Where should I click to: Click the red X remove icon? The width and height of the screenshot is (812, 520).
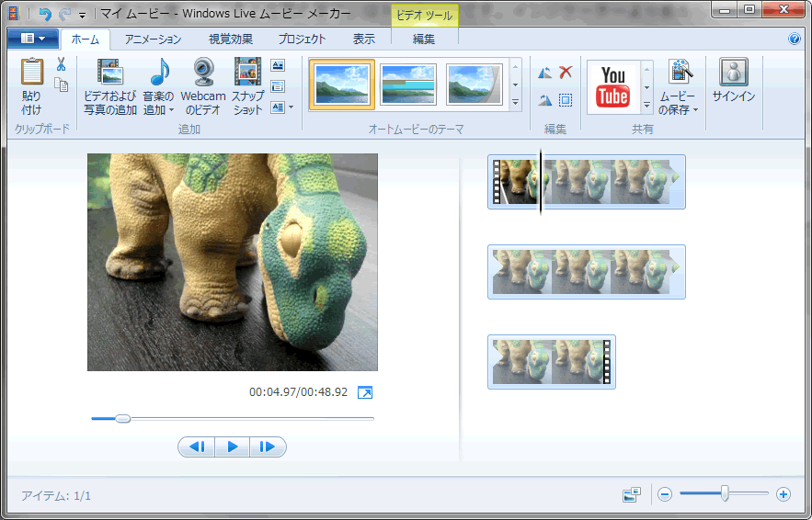click(566, 73)
